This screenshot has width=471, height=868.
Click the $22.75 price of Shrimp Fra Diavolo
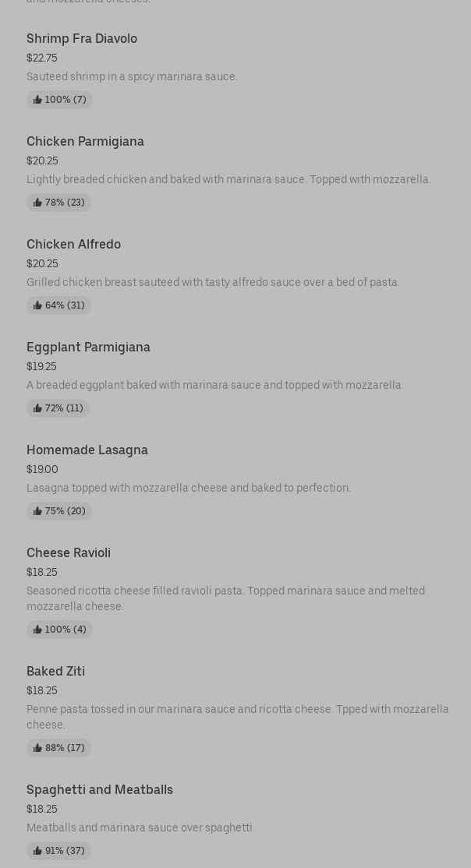(42, 58)
